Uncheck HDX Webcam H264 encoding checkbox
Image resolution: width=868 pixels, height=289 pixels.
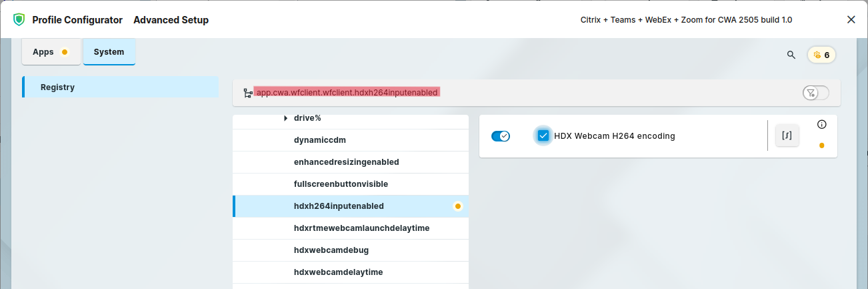(543, 136)
